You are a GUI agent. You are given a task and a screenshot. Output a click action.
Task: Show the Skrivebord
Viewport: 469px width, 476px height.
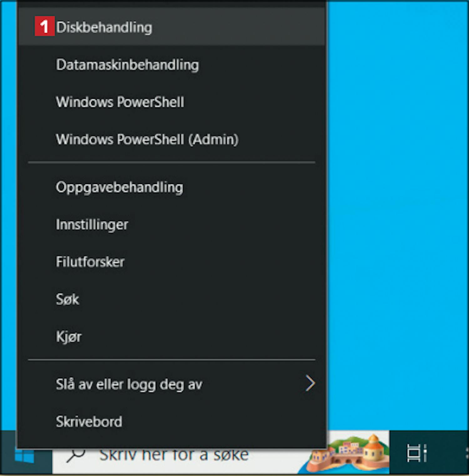[172, 422]
